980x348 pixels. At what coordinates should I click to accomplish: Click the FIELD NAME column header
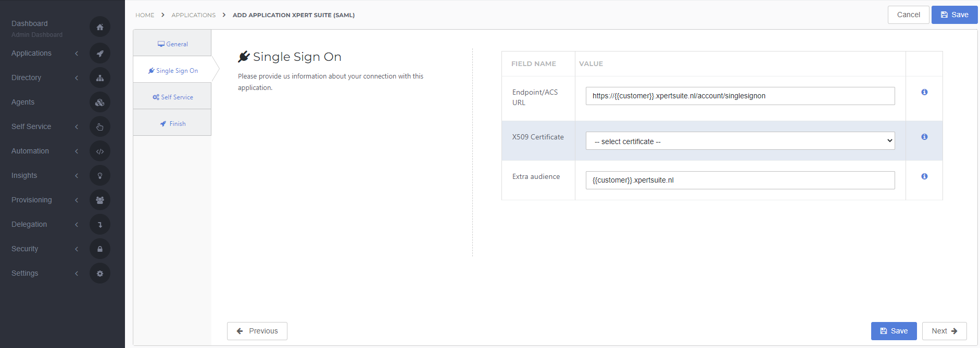(534, 63)
